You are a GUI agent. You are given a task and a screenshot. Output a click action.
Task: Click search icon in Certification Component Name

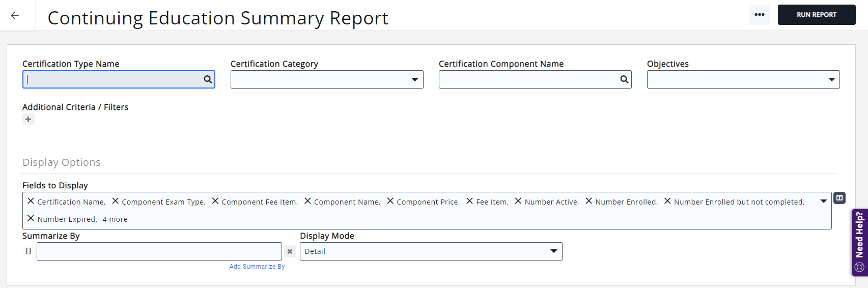point(624,79)
